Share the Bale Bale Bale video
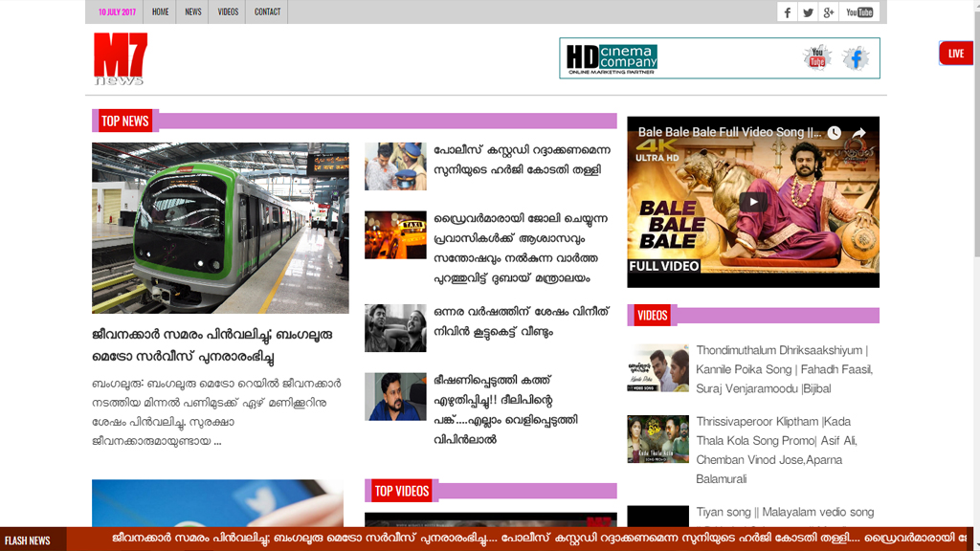This screenshot has width=980, height=551. click(x=859, y=133)
